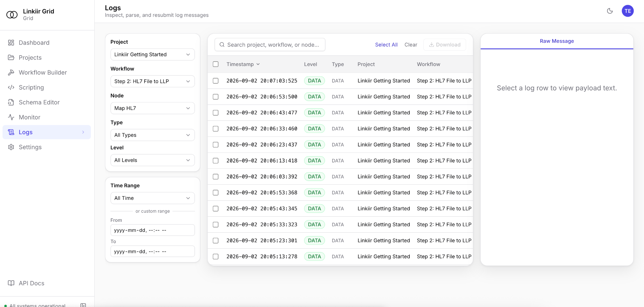Click the Logs scroll icon
The width and height of the screenshot is (644, 307).
(x=11, y=132)
